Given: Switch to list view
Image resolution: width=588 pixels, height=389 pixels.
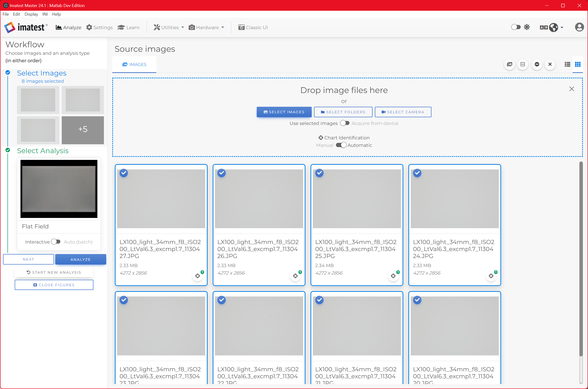Looking at the screenshot, I should click(567, 65).
